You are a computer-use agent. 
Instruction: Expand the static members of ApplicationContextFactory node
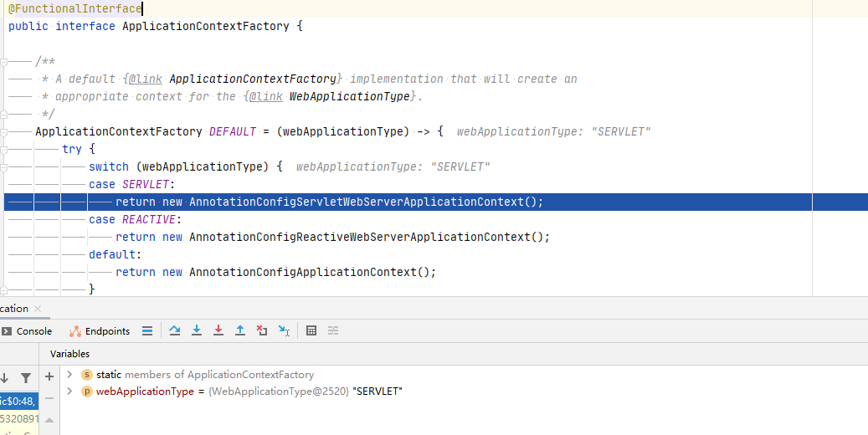pyautogui.click(x=69, y=375)
